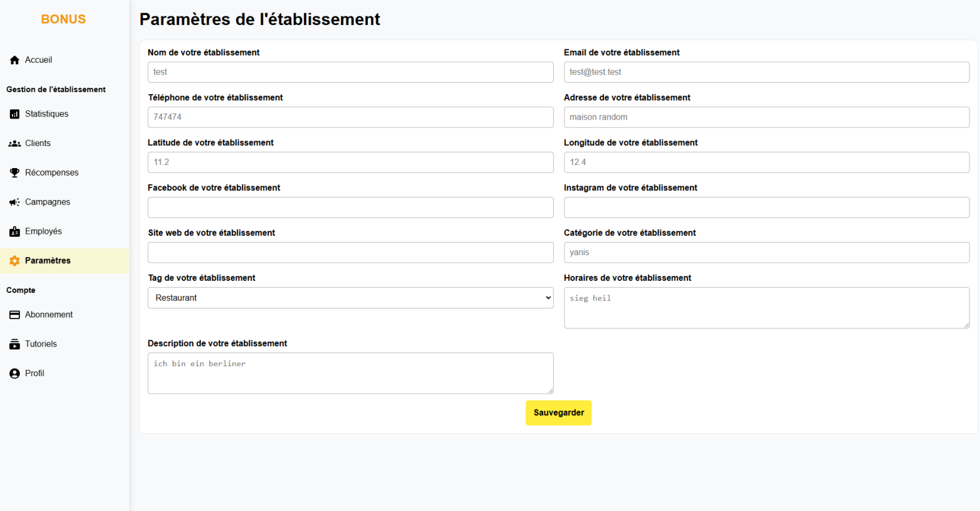The width and height of the screenshot is (980, 511).
Task: Click the Profil user icon
Action: (x=14, y=374)
